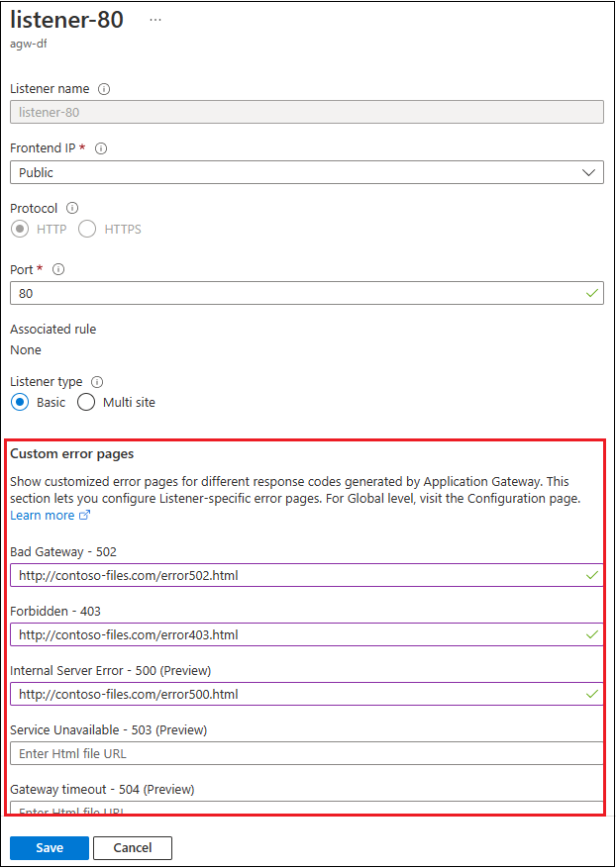Show info tooltip for Frontend IP

click(101, 148)
